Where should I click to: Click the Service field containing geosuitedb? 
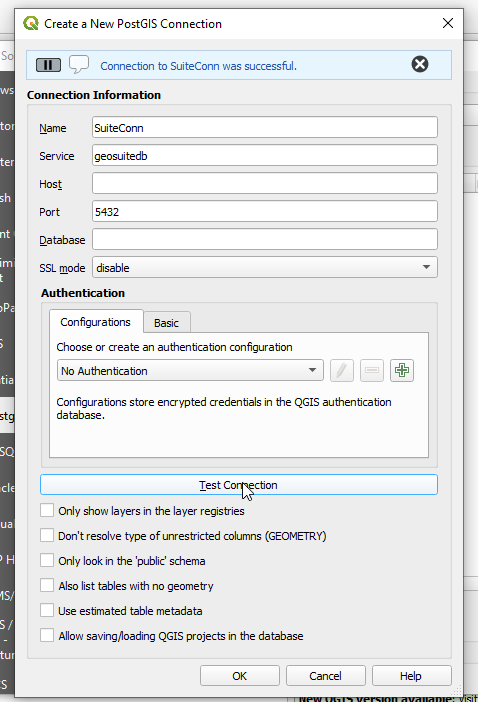pos(265,155)
